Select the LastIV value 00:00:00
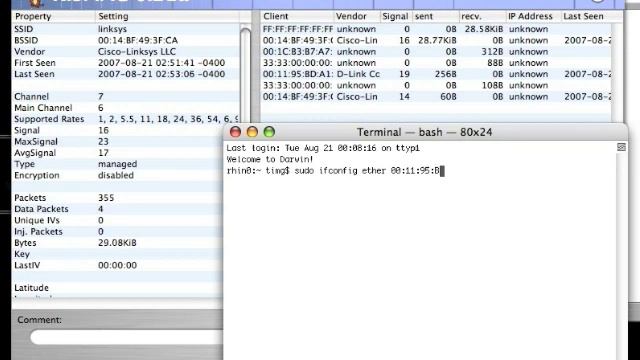 point(118,265)
